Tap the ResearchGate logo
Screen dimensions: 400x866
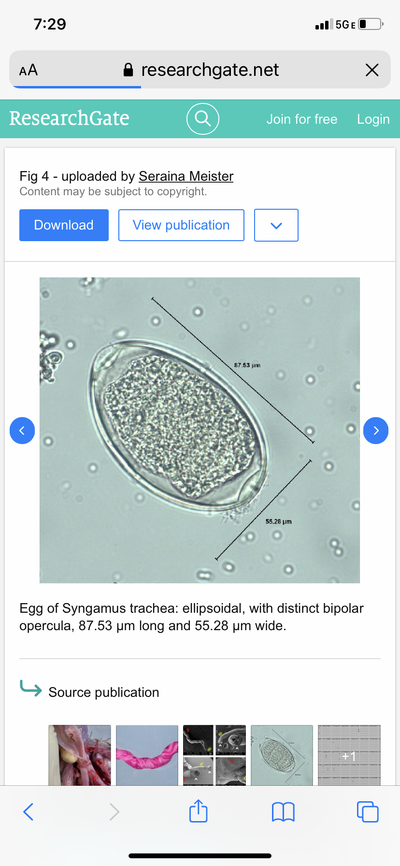point(69,118)
